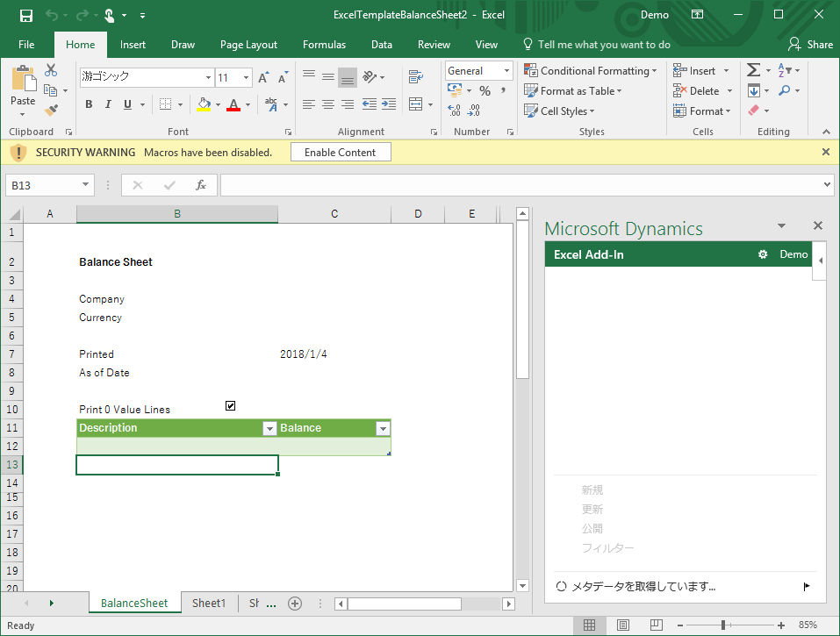Open the Balance column filter dropdown
840x636 pixels.
pos(383,428)
